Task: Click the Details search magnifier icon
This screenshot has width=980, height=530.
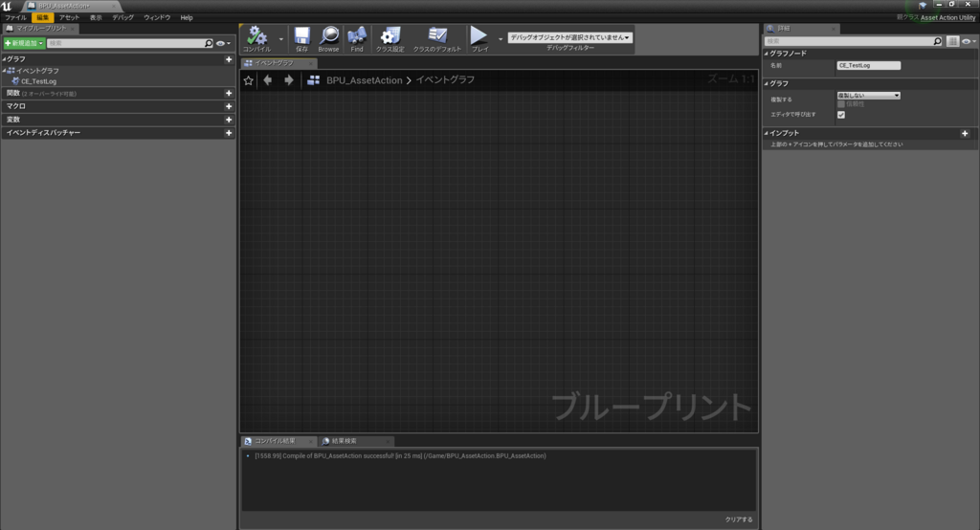Action: [938, 41]
